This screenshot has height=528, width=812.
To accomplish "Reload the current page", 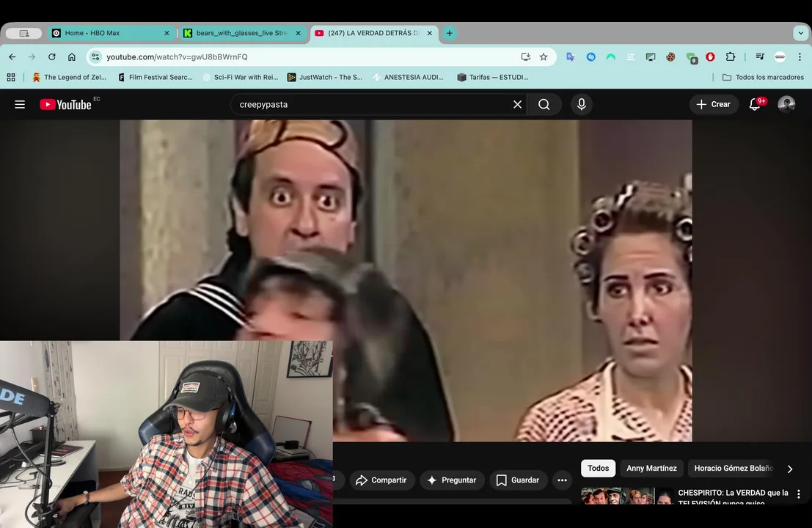I will [52, 57].
